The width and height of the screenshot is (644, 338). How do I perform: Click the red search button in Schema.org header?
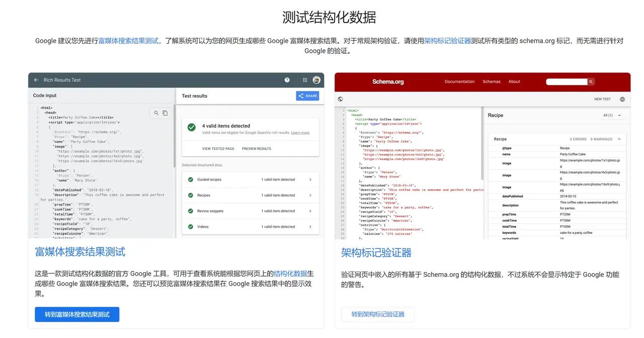tap(591, 81)
